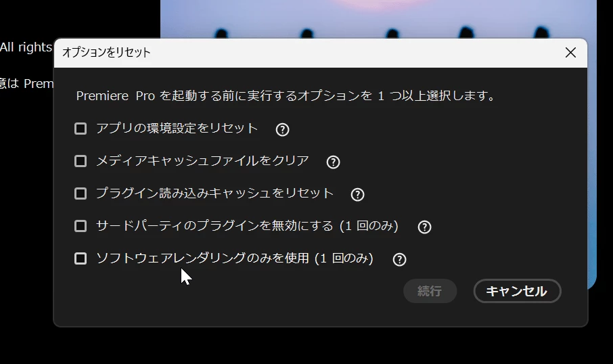Toggle サードパーティのプラグインを無効にする checkbox
Image resolution: width=613 pixels, height=364 pixels.
[x=81, y=226]
